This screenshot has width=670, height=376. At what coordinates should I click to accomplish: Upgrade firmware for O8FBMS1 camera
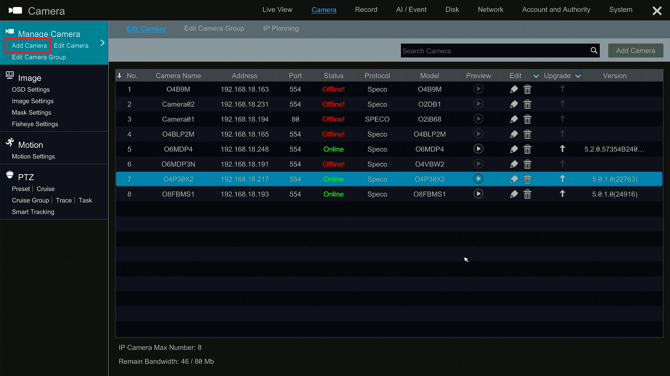pyautogui.click(x=562, y=194)
